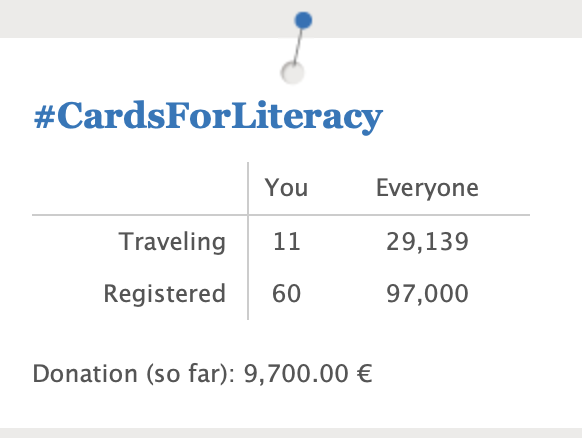Click the euro currency symbol
The image size is (582, 438).
tap(364, 374)
